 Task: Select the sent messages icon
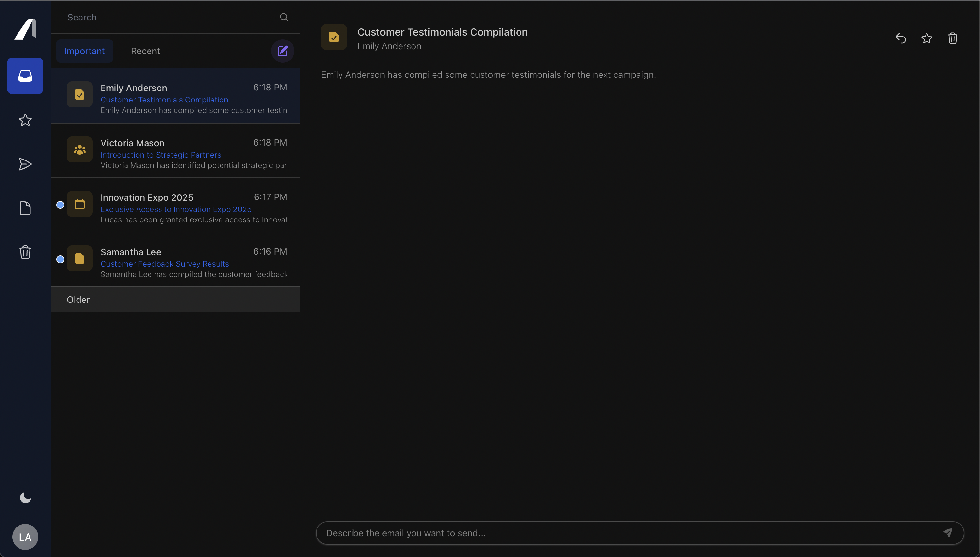point(25,163)
